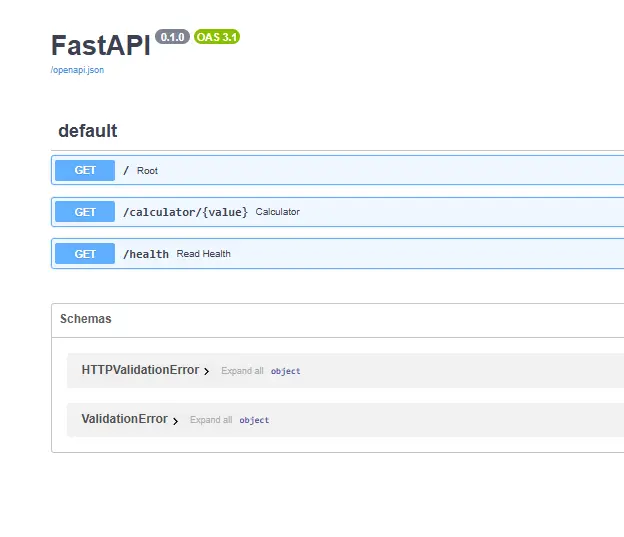Viewport: 624px width, 537px height.
Task: Click Expand all next to HTTPValidationError
Action: pyautogui.click(x=242, y=371)
